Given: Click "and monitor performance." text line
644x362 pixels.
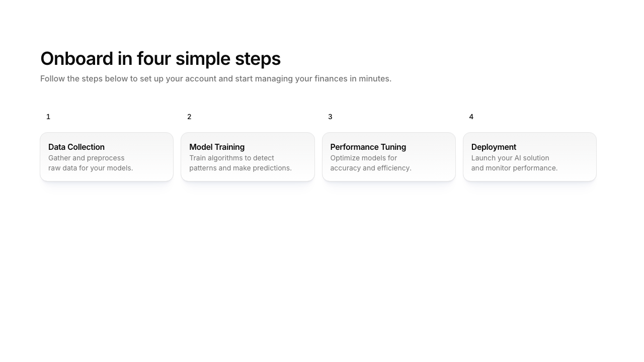Looking at the screenshot, I should 514,168.
